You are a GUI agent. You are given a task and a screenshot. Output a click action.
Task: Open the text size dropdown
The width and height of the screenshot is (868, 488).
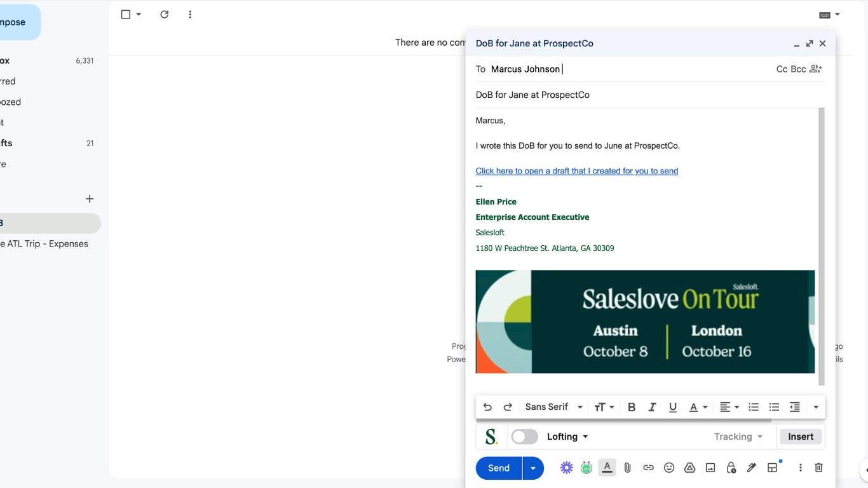tap(604, 407)
